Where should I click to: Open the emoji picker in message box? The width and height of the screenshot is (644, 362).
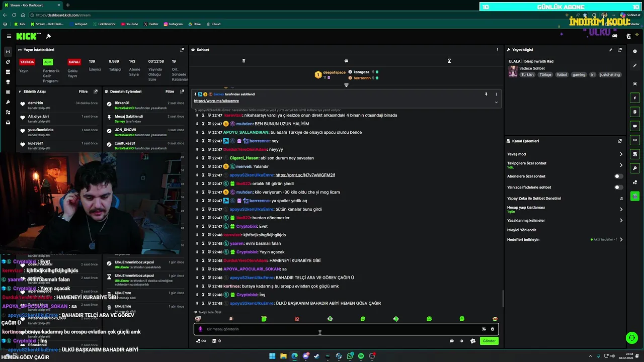point(493,329)
